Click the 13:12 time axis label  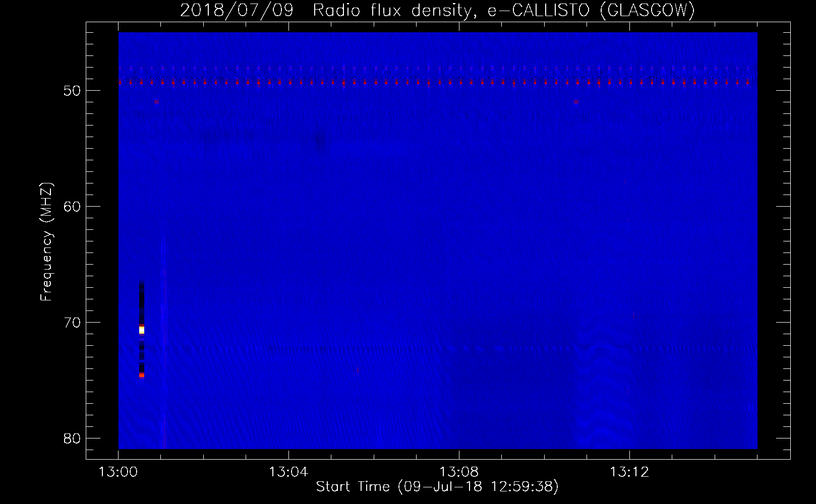click(629, 472)
